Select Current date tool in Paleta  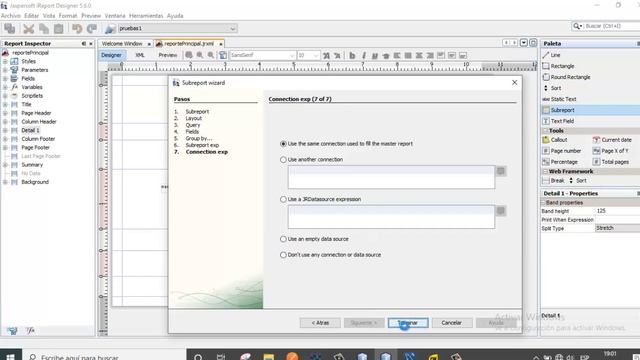[x=612, y=140]
